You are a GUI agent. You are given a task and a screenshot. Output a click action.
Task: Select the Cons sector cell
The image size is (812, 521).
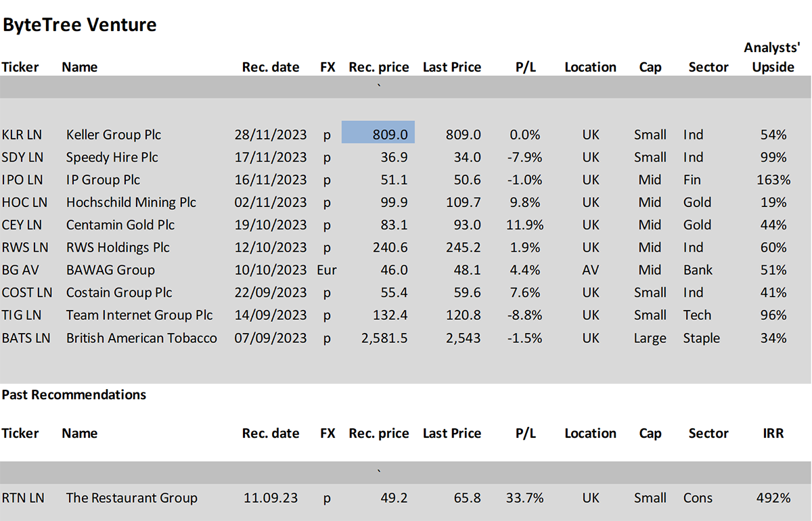698,498
